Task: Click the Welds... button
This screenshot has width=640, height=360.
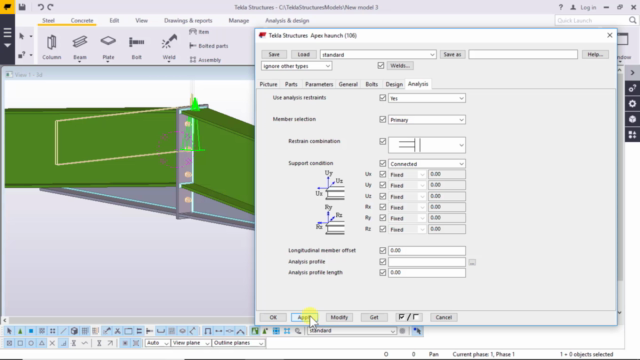Action: (400, 65)
